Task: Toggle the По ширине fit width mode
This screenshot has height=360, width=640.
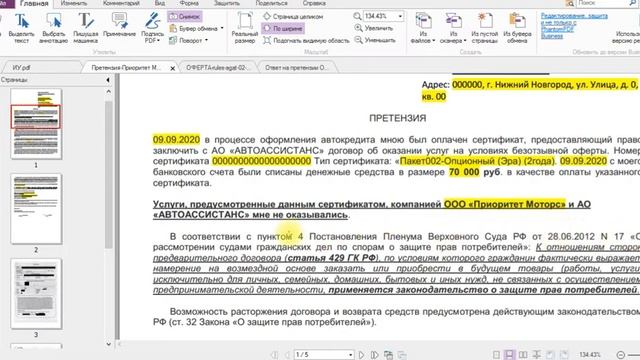Action: click(x=283, y=28)
